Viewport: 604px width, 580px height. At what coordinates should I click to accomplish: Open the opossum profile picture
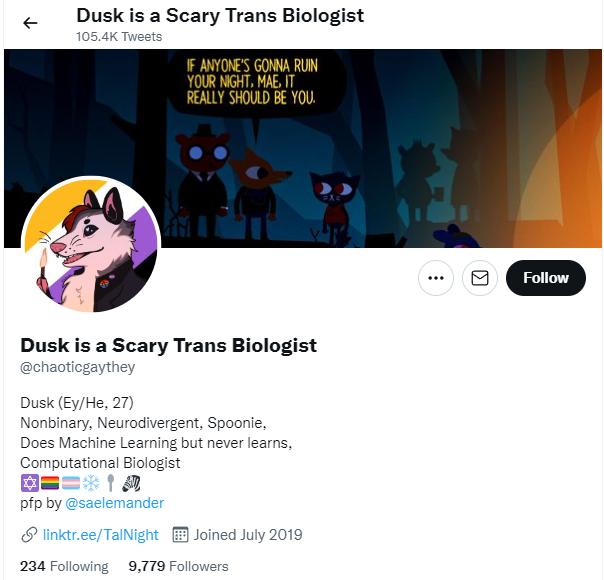(91, 245)
